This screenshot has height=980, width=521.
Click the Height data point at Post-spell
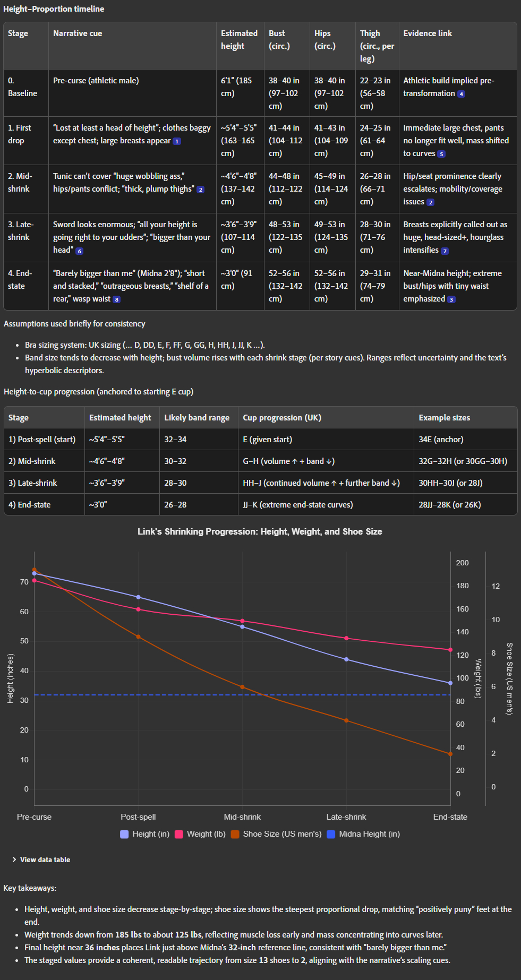(x=138, y=597)
